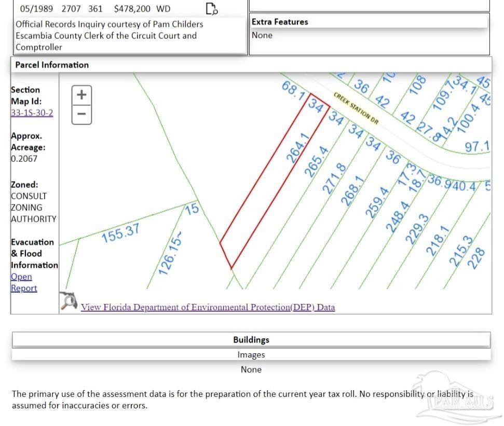
Task: Click the Buildings section header
Action: pos(251,340)
